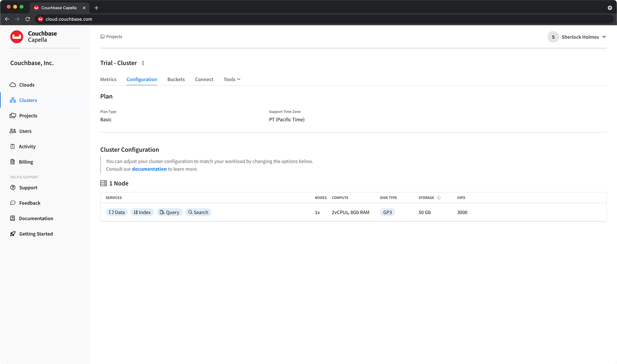617x364 pixels.
Task: Switch to the Metrics tab
Action: click(x=108, y=79)
